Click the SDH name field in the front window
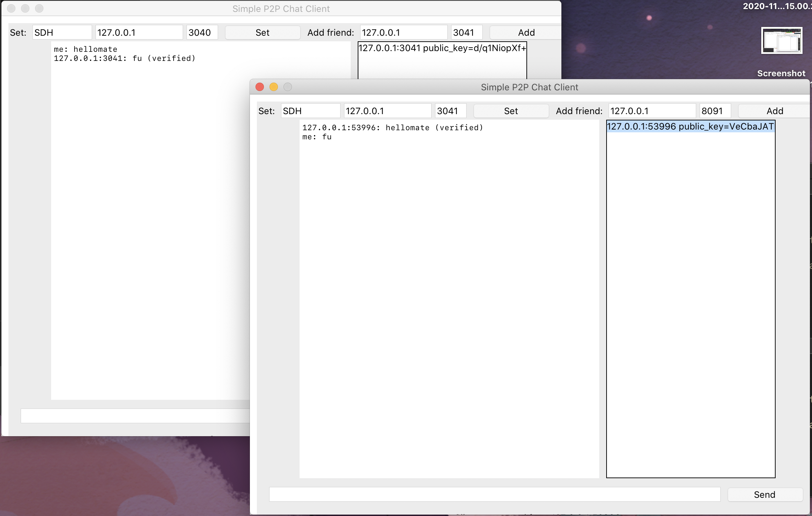The image size is (812, 516). tap(310, 111)
